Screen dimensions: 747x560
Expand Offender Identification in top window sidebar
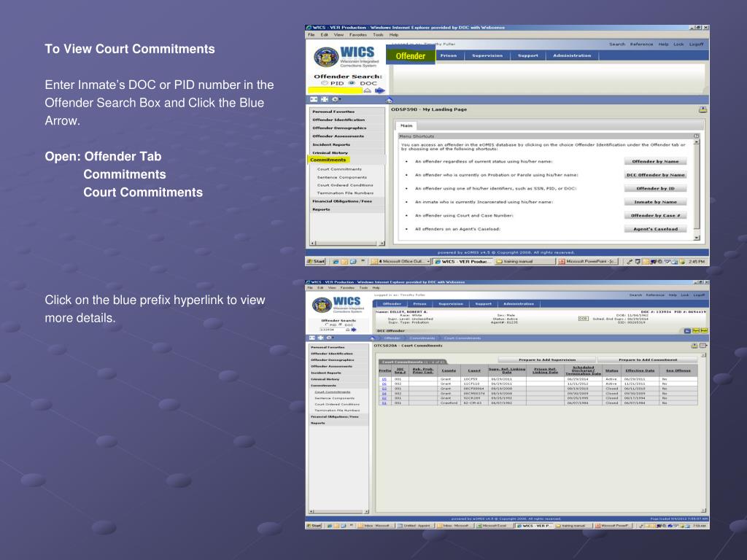click(338, 120)
